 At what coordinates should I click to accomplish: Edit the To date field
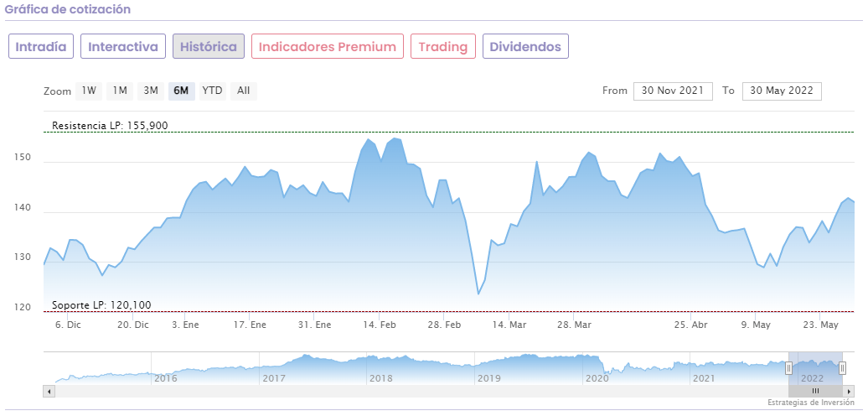point(782,91)
